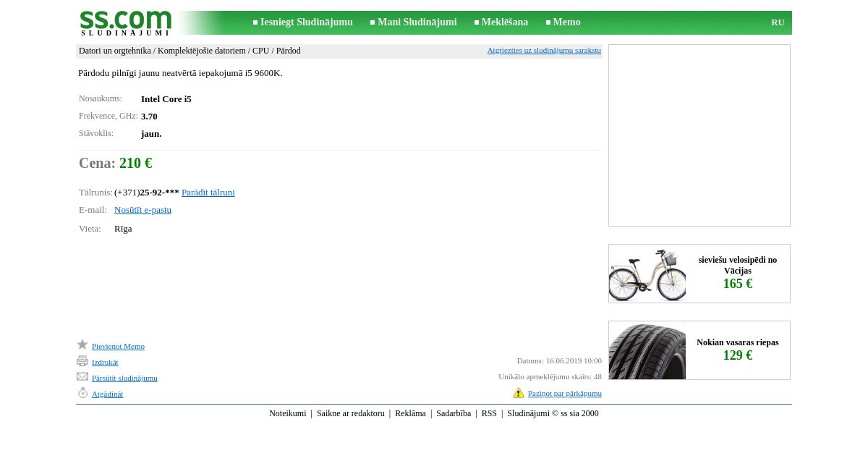This screenshot has width=868, height=456.
Task: Click the warning triangle report icon
Action: [519, 393]
